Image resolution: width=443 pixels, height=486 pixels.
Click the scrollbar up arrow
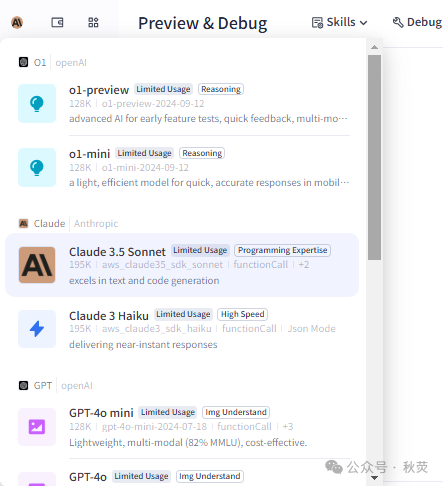(x=374, y=47)
